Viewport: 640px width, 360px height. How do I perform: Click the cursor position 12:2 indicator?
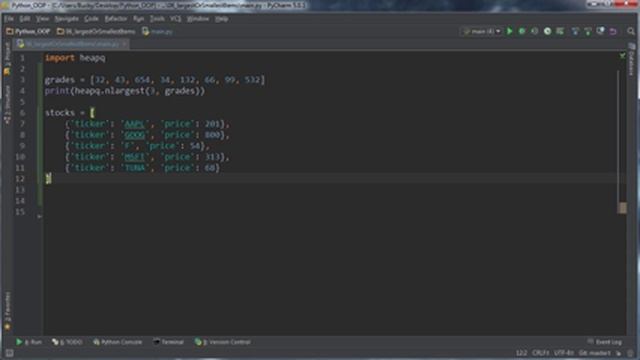[521, 353]
